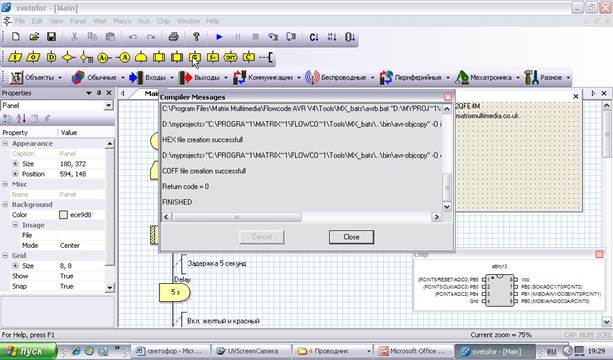Collapse the Grid property group
The width and height of the screenshot is (613, 360).
click(5, 256)
